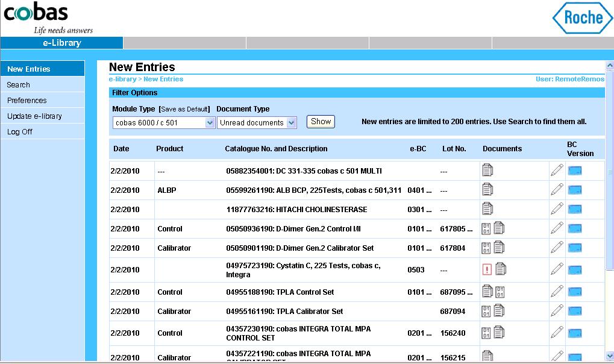Click blue BC icon in HITACHI CHOLINESTERASE row
The width and height of the screenshot is (614, 364).
pos(575,209)
